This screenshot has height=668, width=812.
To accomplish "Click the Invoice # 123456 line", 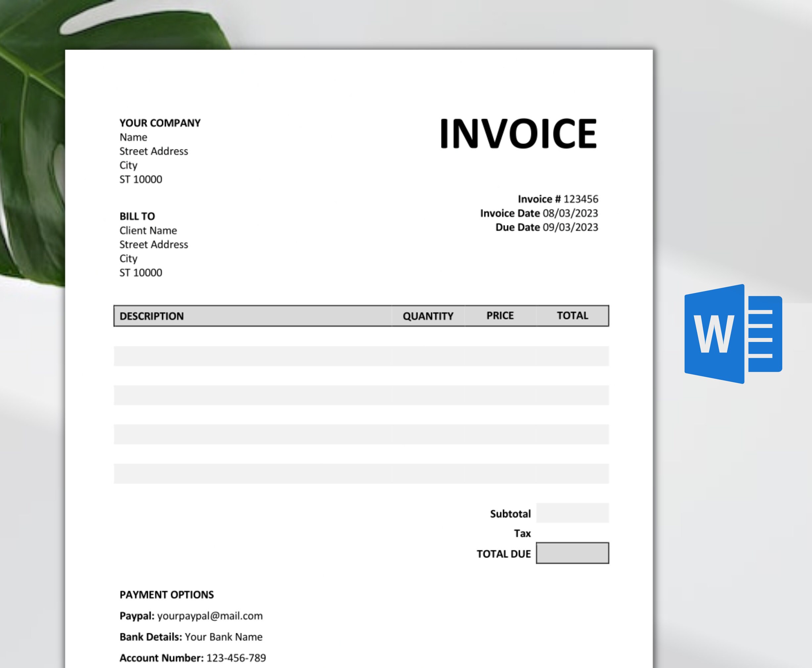I will 558,199.
